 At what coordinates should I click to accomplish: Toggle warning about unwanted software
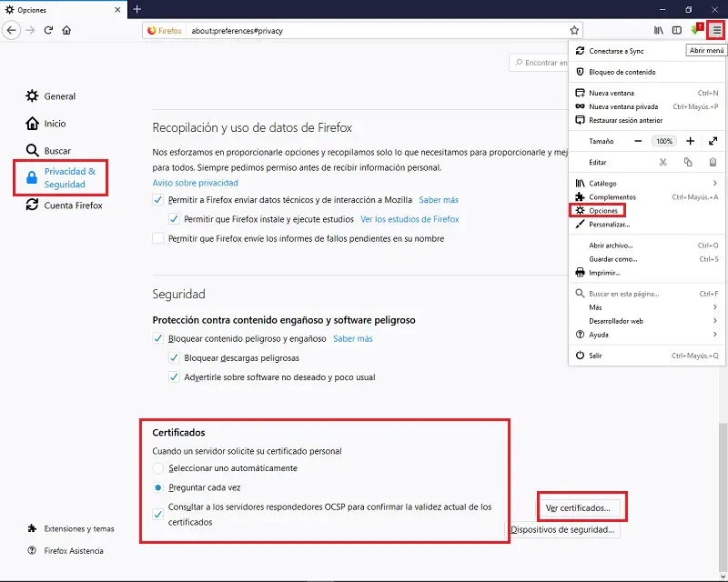[174, 377]
